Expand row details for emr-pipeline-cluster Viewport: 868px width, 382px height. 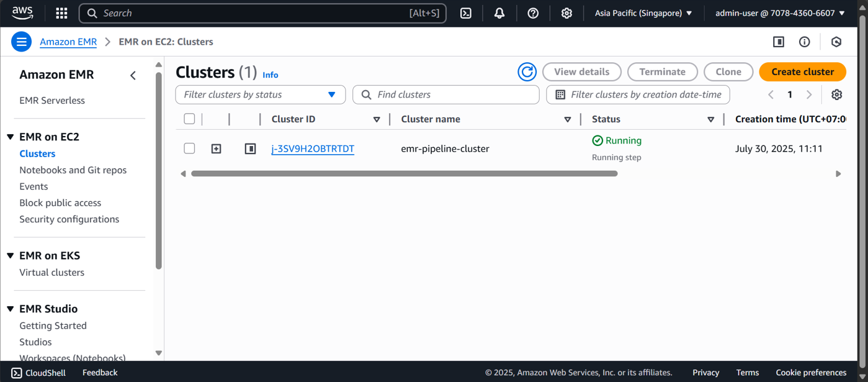pos(216,148)
